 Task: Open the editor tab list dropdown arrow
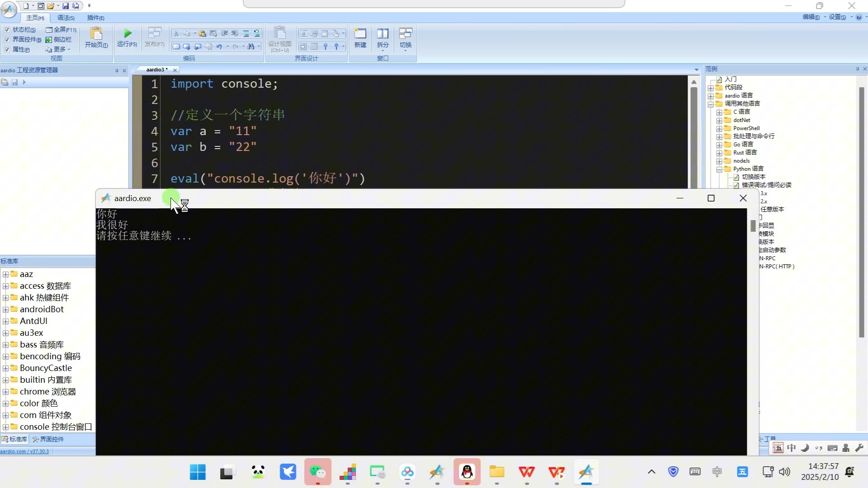click(696, 70)
